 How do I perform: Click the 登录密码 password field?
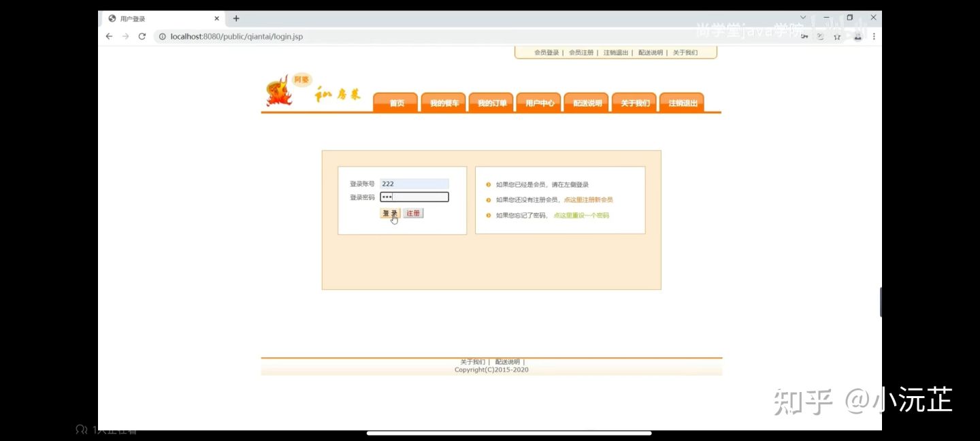(x=414, y=197)
